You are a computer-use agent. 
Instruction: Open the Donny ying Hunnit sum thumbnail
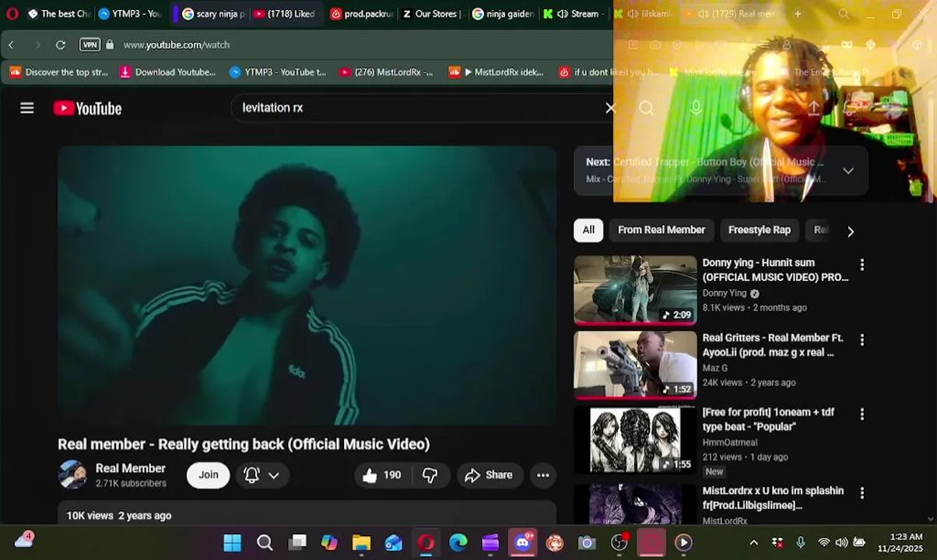point(636,290)
